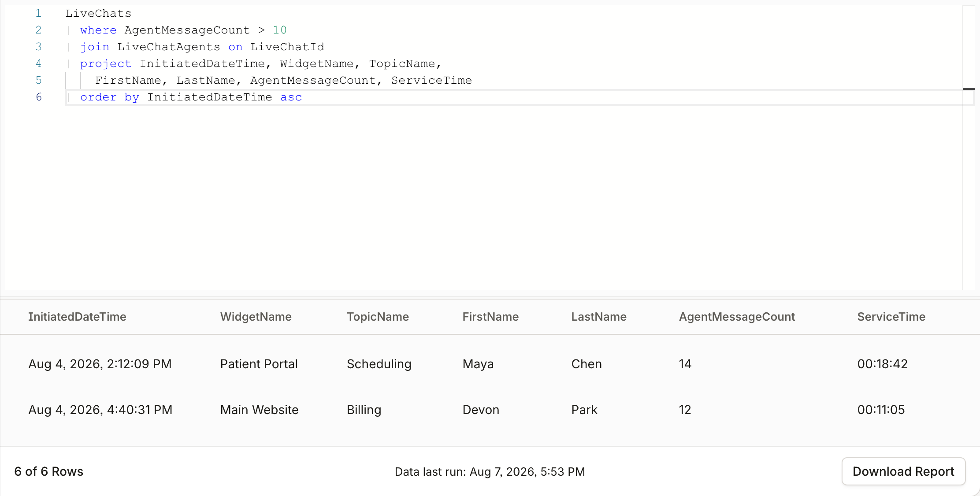Click the '6 of 6 Rows' status text
980x496 pixels.
(x=48, y=471)
